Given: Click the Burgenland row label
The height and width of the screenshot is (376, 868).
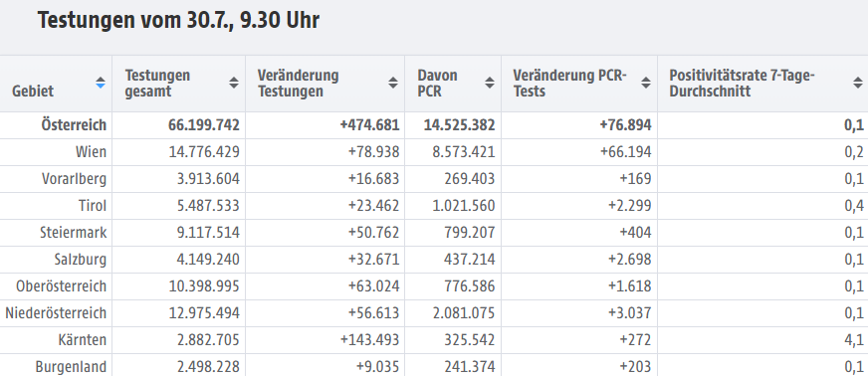Looking at the screenshot, I should (x=71, y=367).
